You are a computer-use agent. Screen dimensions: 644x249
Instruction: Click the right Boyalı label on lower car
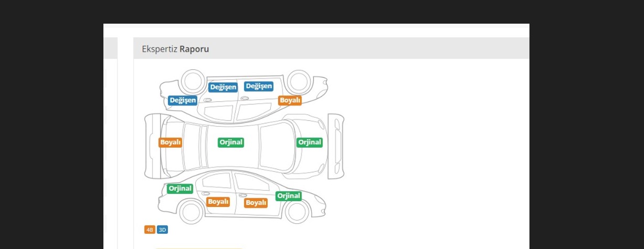[x=256, y=203]
